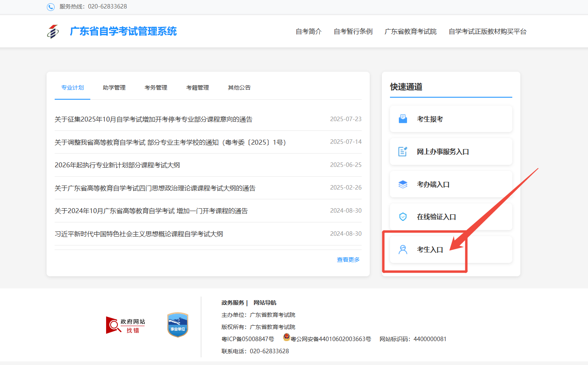
Task: Click the stacked layers icon for 考办端入口
Action: (403, 184)
